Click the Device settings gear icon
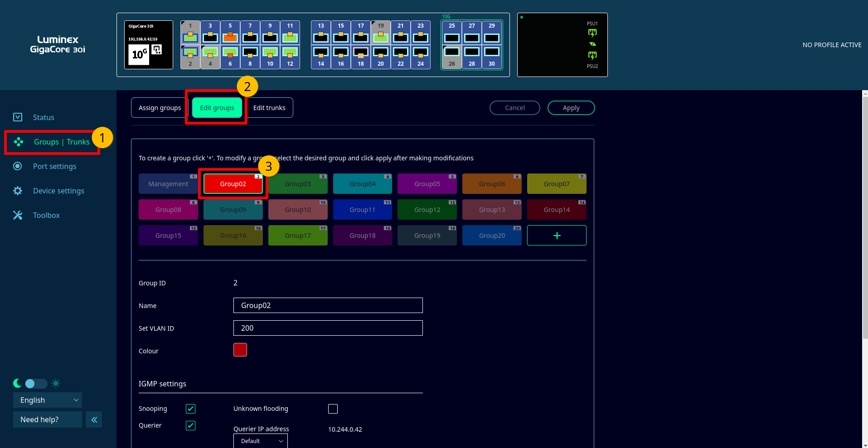 click(x=18, y=191)
